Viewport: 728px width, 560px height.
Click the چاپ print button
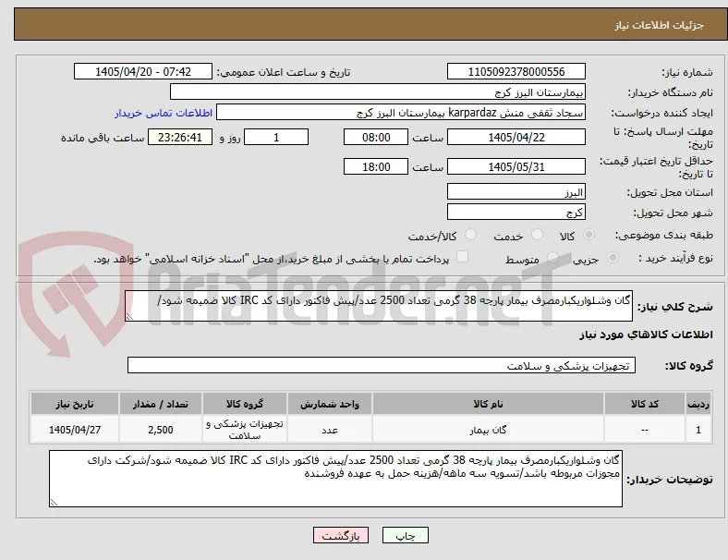click(406, 535)
